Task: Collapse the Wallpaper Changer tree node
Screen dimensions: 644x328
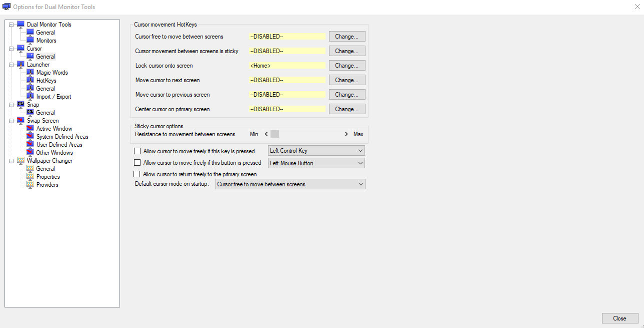Action: pos(11,161)
